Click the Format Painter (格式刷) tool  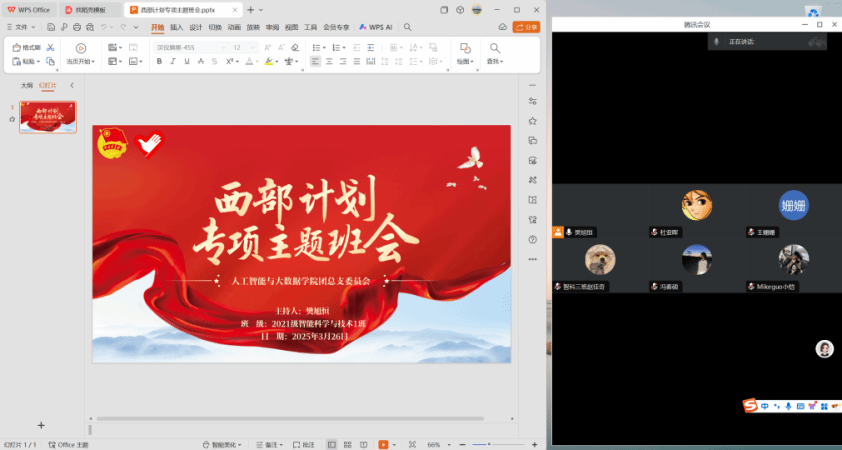pyautogui.click(x=28, y=47)
